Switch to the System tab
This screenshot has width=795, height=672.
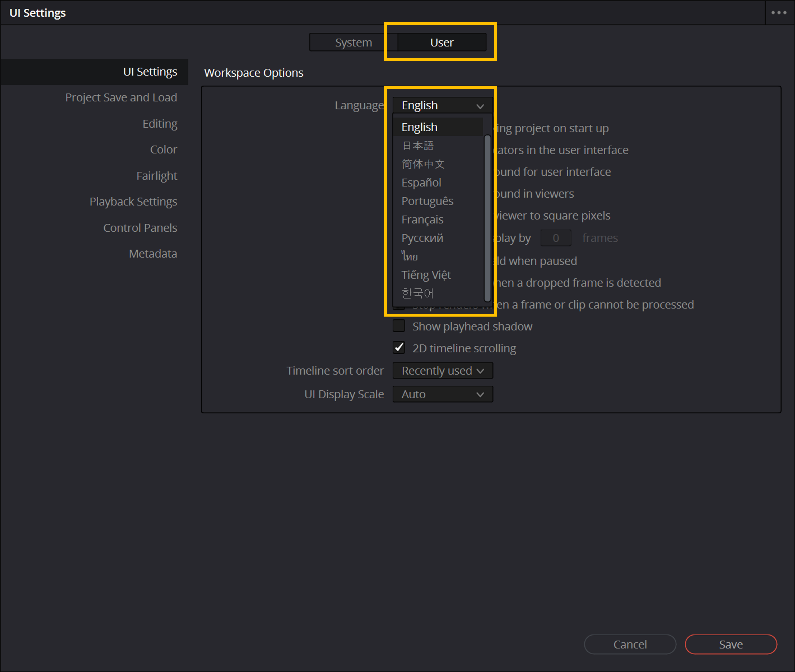point(353,42)
